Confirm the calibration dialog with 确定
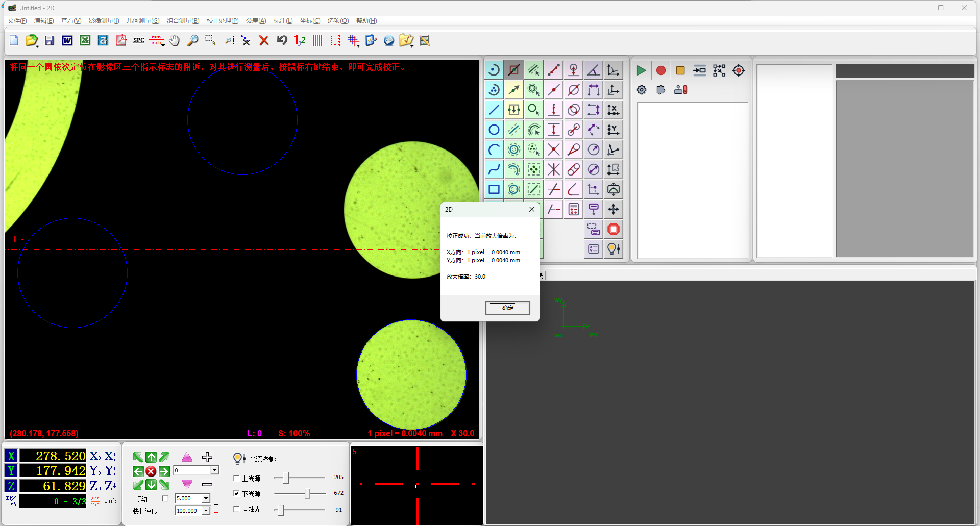Viewport: 980px width, 526px height. (x=508, y=308)
